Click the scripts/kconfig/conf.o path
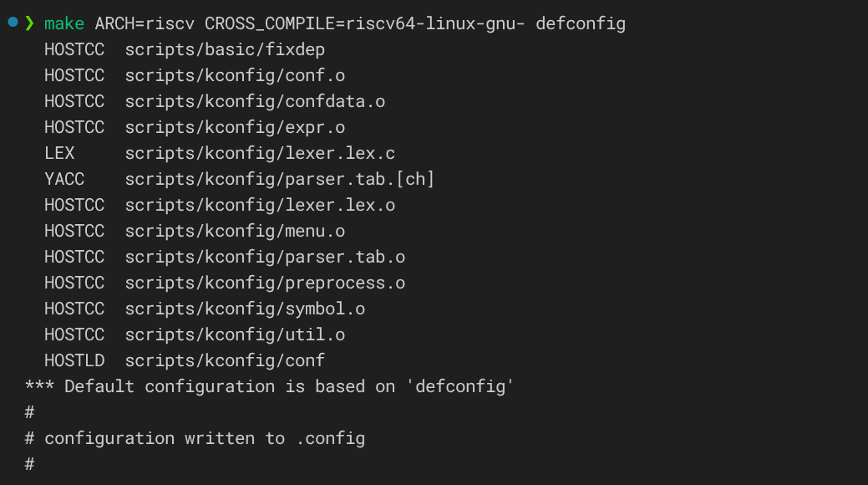This screenshot has height=485, width=868. click(x=235, y=75)
